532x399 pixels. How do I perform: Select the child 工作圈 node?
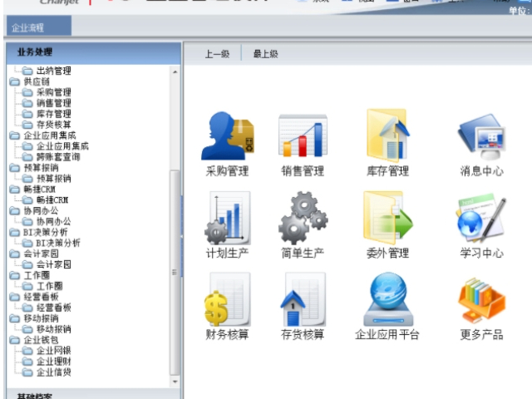(x=50, y=286)
